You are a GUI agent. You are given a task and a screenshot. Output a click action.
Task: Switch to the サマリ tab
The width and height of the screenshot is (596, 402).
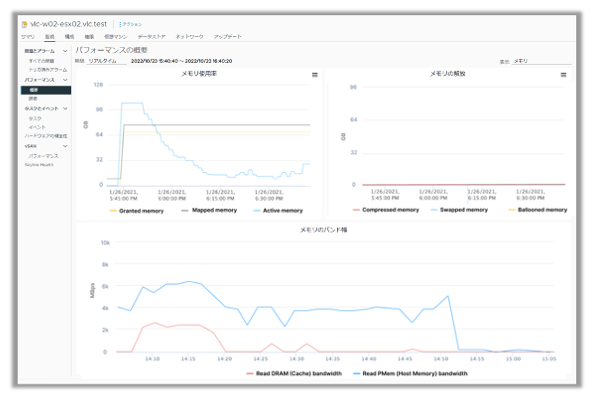point(28,36)
